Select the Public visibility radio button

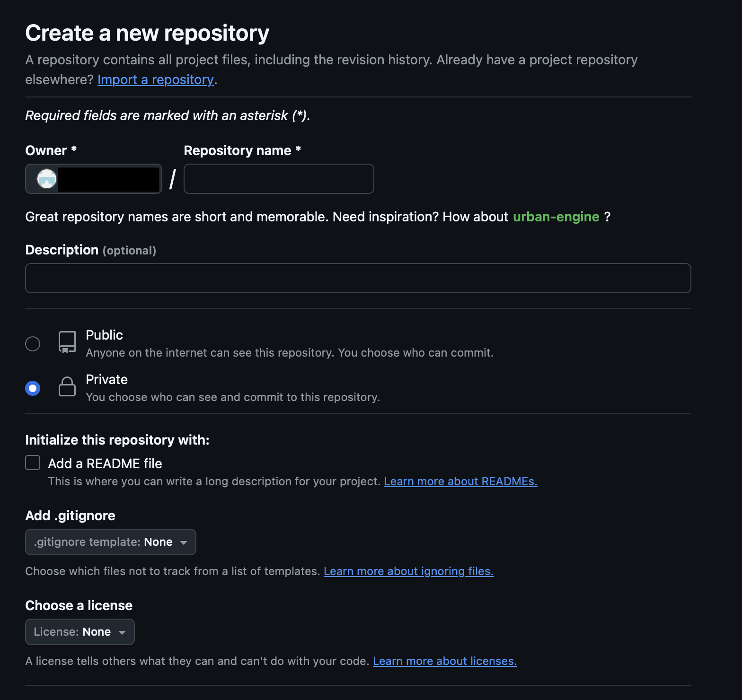[x=33, y=344]
